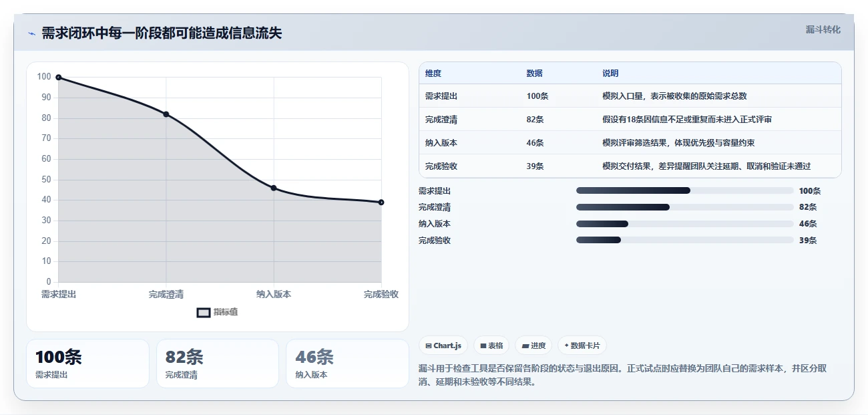868x415 pixels.
Task: Click the card title 需求闭环中每一阶段都可能造成信息流失
Action: (x=162, y=33)
